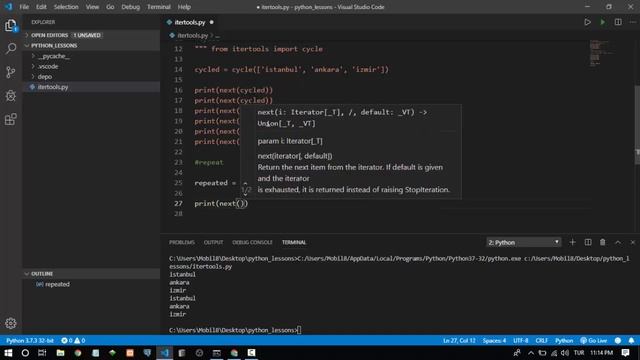Open the Extensions view
The image size is (640, 360).
[11, 120]
